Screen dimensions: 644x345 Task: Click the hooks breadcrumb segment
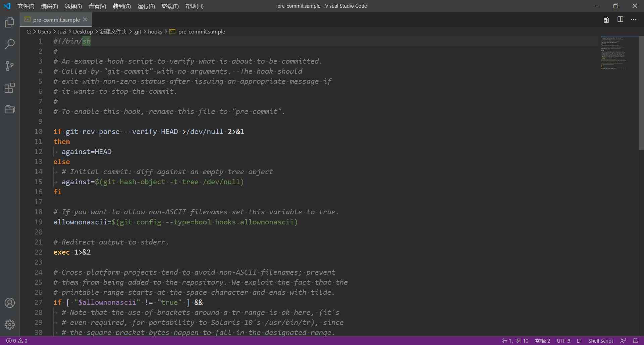pos(155,31)
